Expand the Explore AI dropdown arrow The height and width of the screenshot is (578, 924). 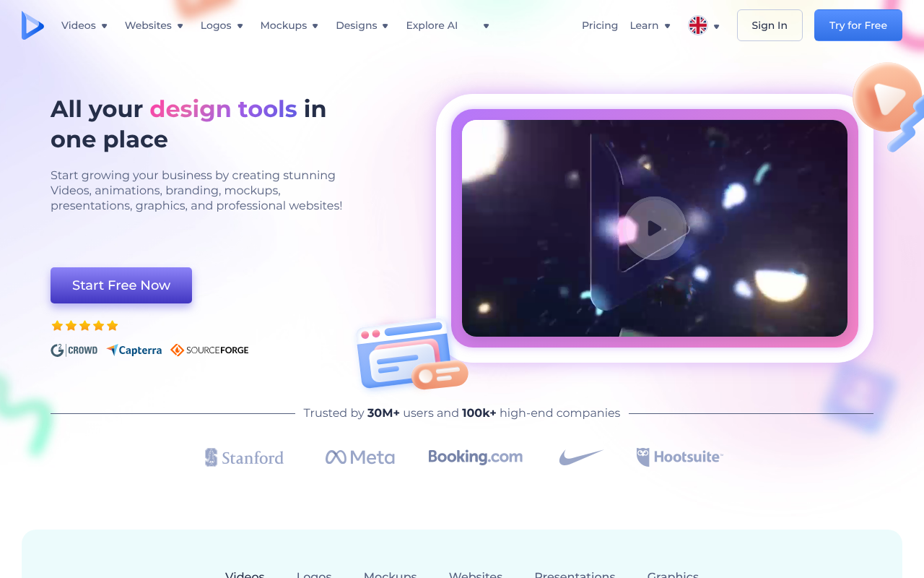click(x=486, y=26)
